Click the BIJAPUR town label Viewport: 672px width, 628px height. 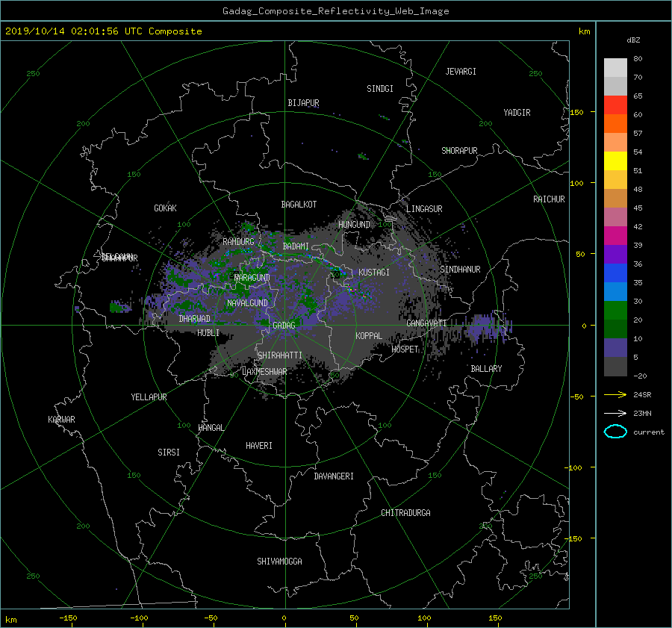pyautogui.click(x=303, y=103)
